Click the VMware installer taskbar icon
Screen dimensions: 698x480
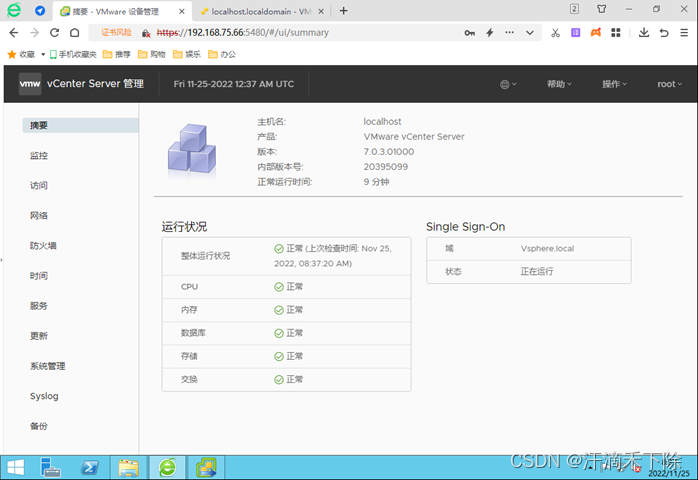coord(206,468)
